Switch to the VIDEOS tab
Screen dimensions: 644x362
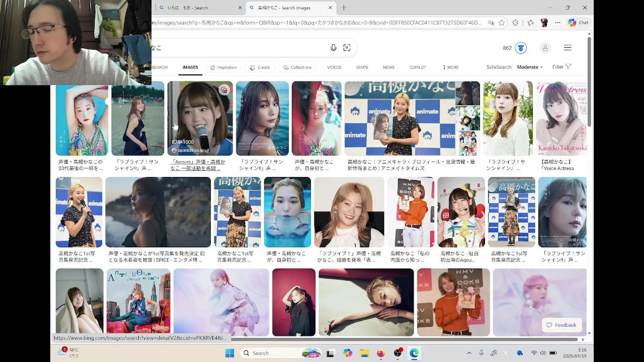[x=334, y=67]
